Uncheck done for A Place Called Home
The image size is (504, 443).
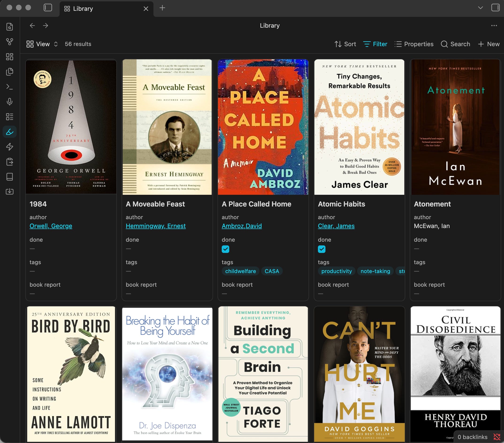[225, 249]
